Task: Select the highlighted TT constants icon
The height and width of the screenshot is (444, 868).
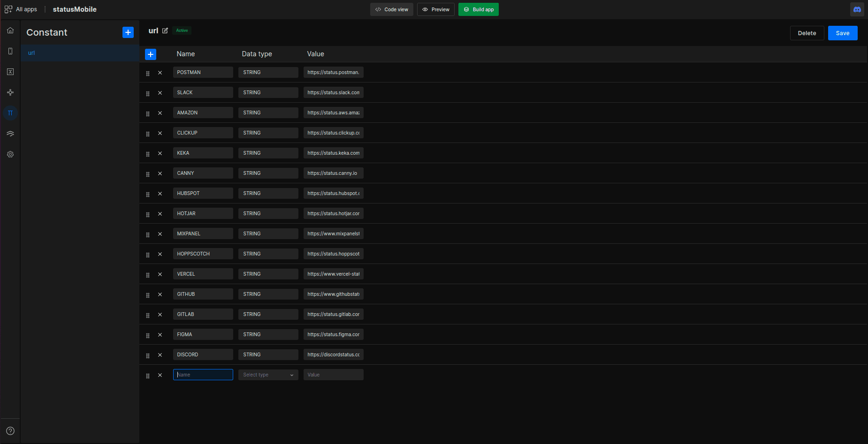Action: [10, 113]
